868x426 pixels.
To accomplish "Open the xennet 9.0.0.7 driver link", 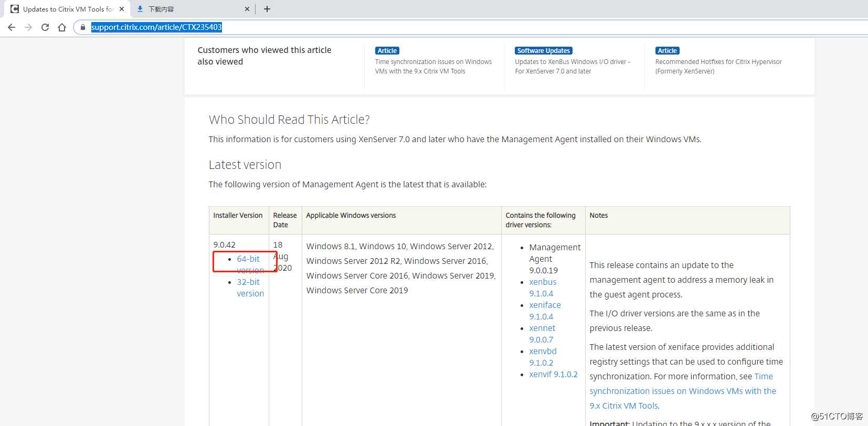I will tap(542, 334).
